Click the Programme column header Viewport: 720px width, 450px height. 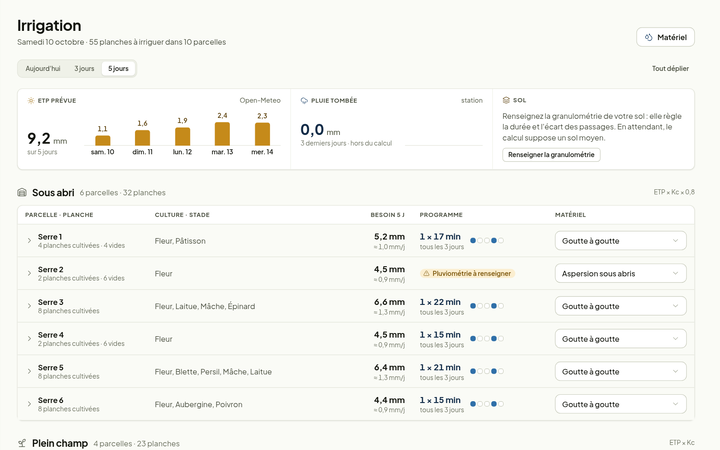(x=441, y=214)
